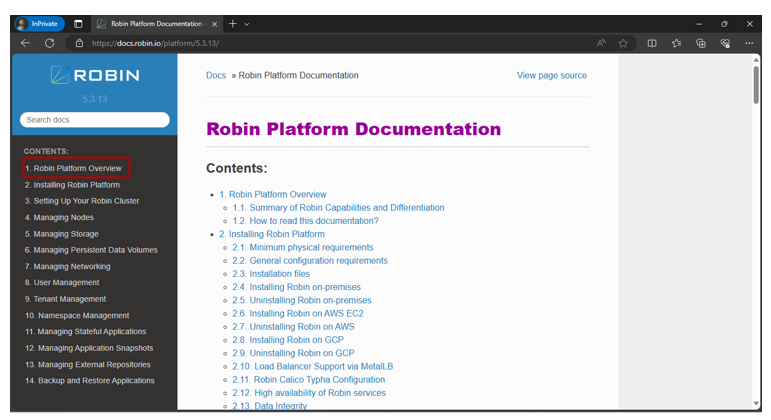Click the Robin logo in sidebar
The image size is (771, 420).
(x=95, y=75)
